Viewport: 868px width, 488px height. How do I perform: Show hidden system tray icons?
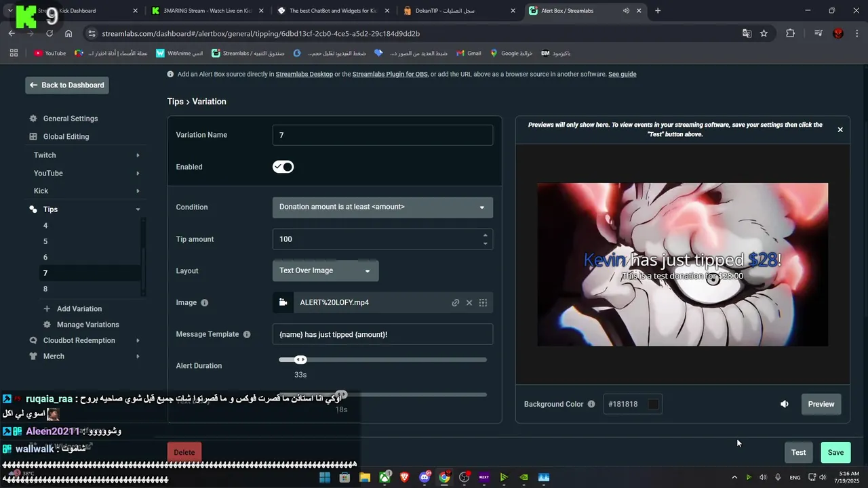[x=734, y=477]
